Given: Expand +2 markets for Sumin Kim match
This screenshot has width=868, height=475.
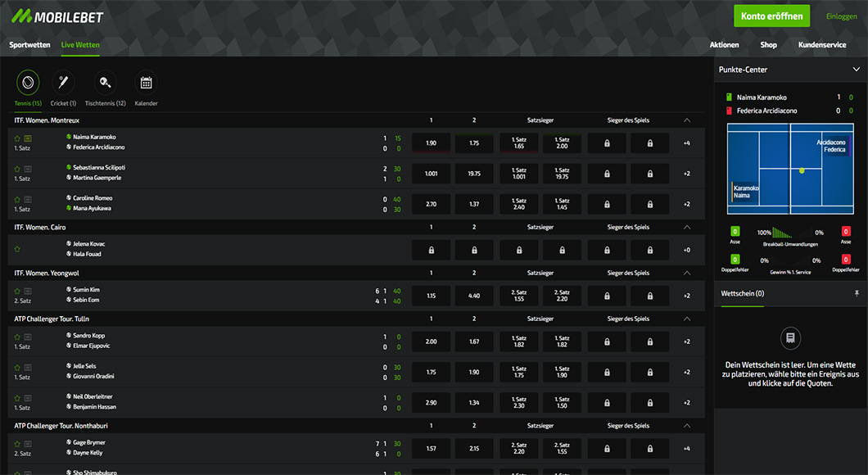Looking at the screenshot, I should point(686,296).
